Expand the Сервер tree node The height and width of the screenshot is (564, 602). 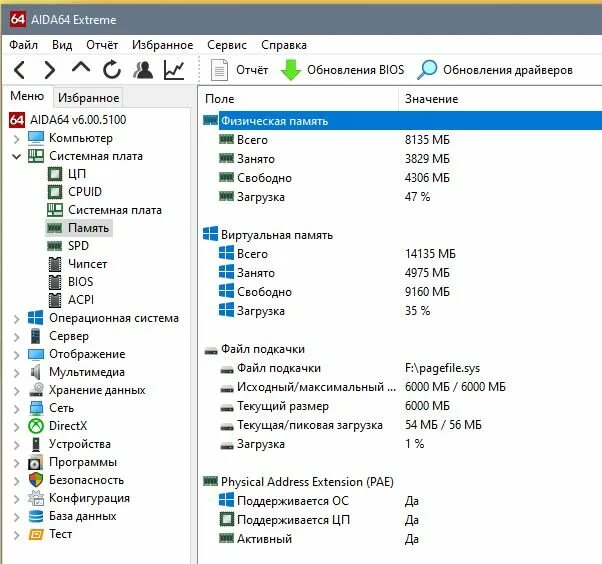[x=17, y=337]
